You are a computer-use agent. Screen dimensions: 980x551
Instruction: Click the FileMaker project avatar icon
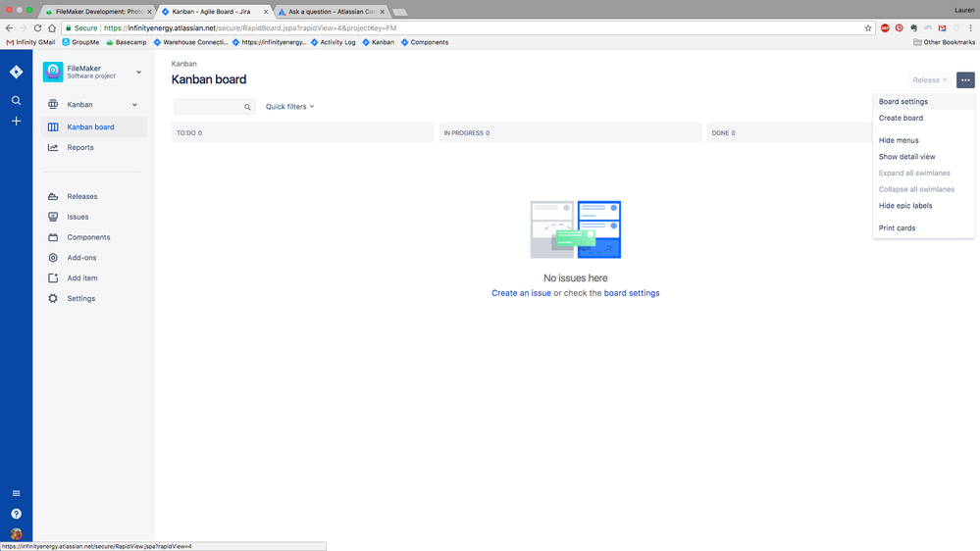[x=53, y=72]
